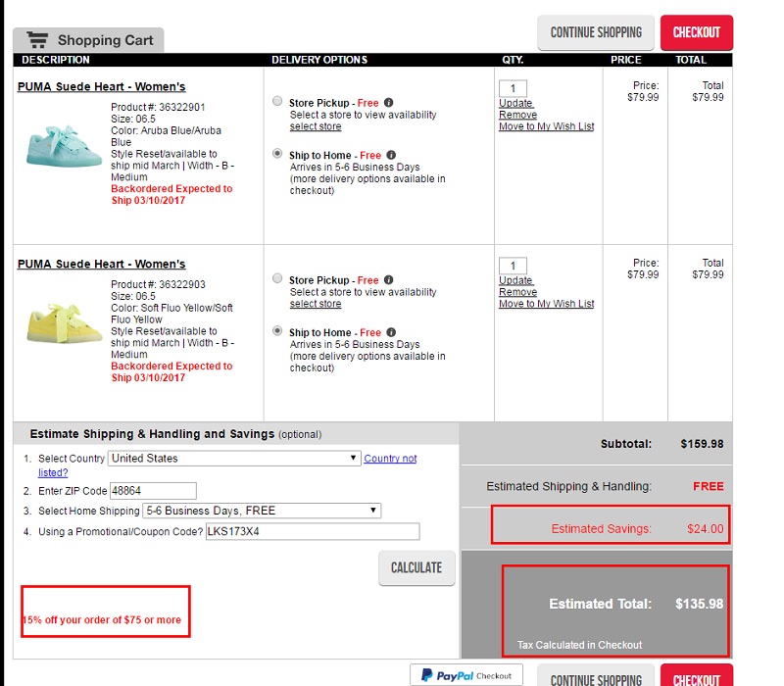Open the Select Country dropdown
Viewport: 784px width, 686px height.
click(234, 458)
